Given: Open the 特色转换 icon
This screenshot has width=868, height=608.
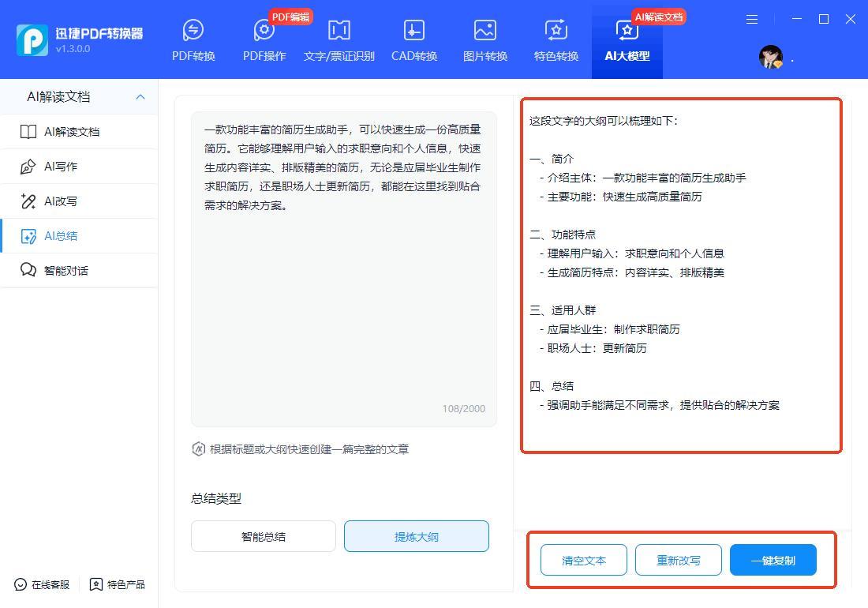Looking at the screenshot, I should [x=556, y=31].
